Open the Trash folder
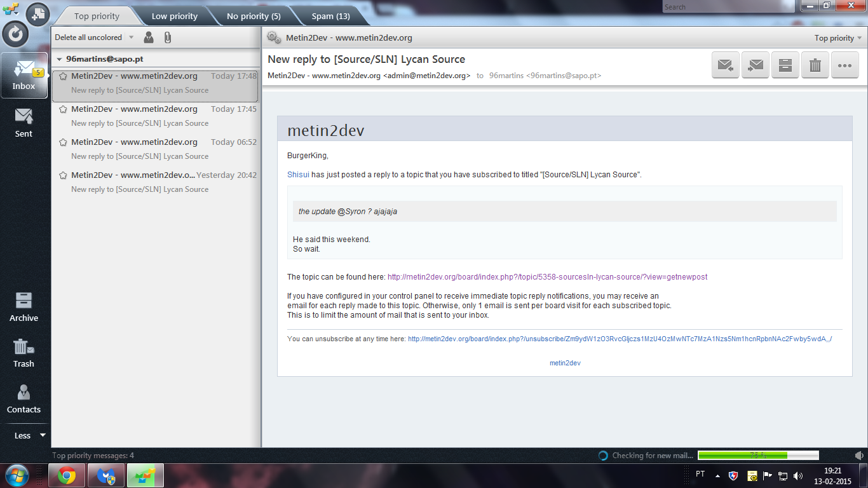This screenshot has height=488, width=868. 24,353
